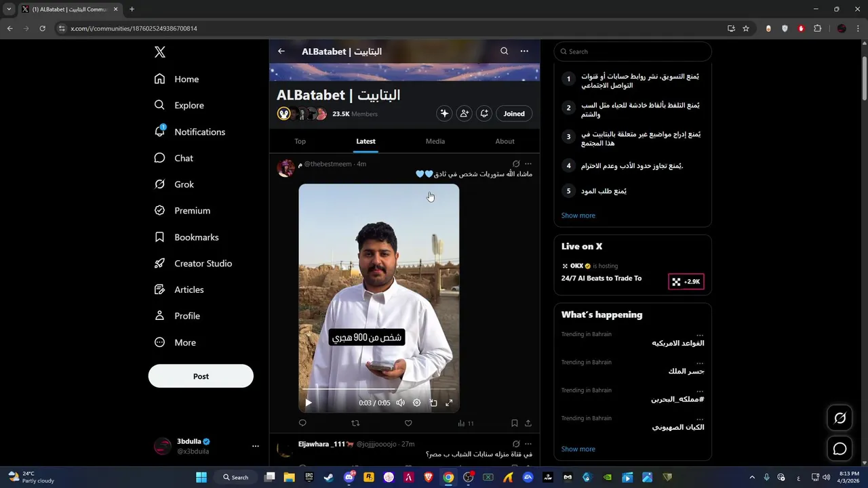Open account options for 3bdulla
The image size is (868, 488).
(256, 446)
